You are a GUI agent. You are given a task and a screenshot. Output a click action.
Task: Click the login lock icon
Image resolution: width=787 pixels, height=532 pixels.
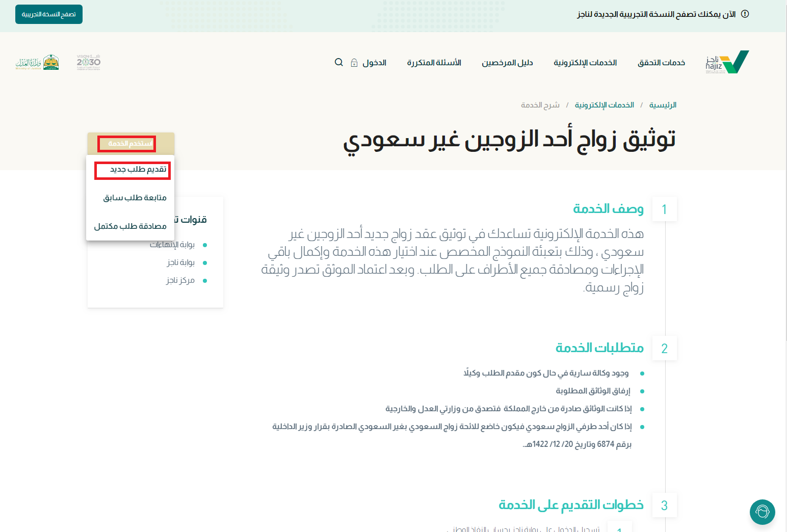354,63
